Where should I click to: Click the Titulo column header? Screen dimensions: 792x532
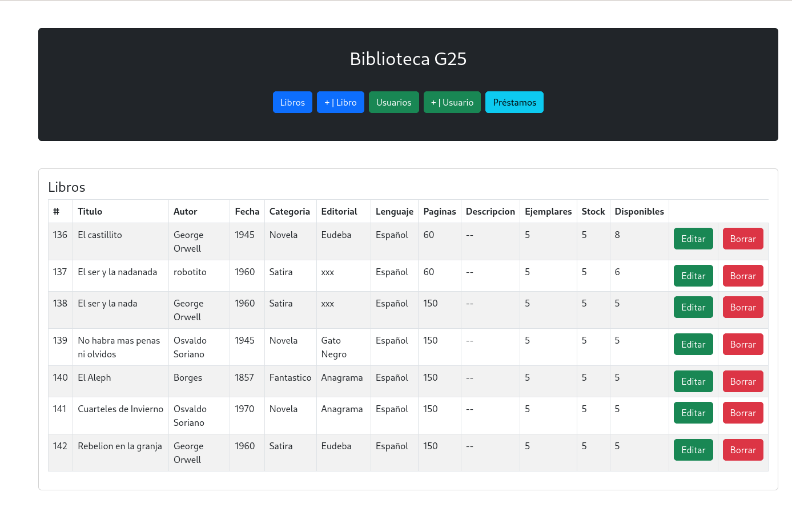point(90,211)
